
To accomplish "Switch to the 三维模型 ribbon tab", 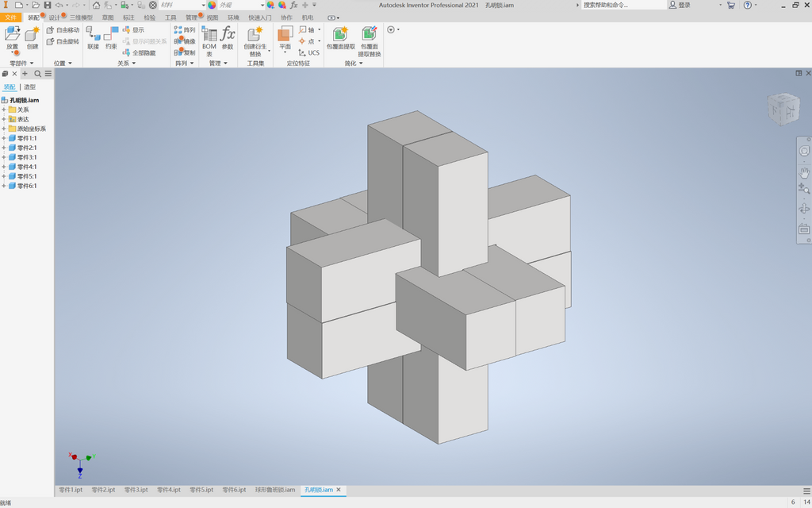I will pyautogui.click(x=82, y=17).
